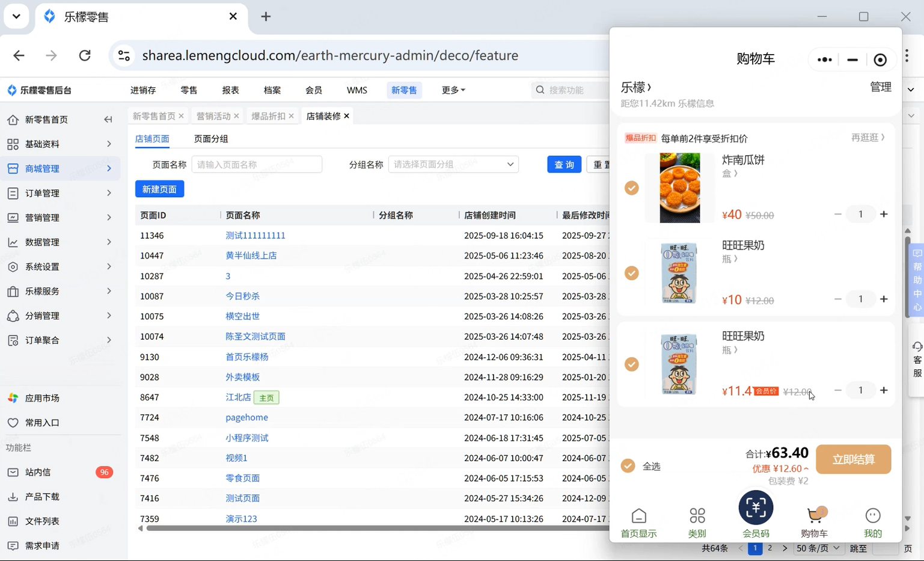This screenshot has width=924, height=561.
Task: Increase ¥11.4 旺旺果奶 quantity
Action: 884,390
